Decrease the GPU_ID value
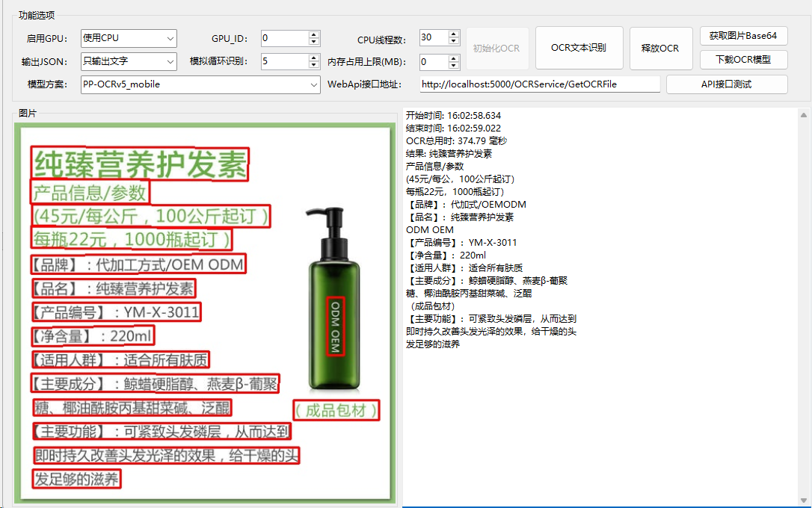 point(314,43)
